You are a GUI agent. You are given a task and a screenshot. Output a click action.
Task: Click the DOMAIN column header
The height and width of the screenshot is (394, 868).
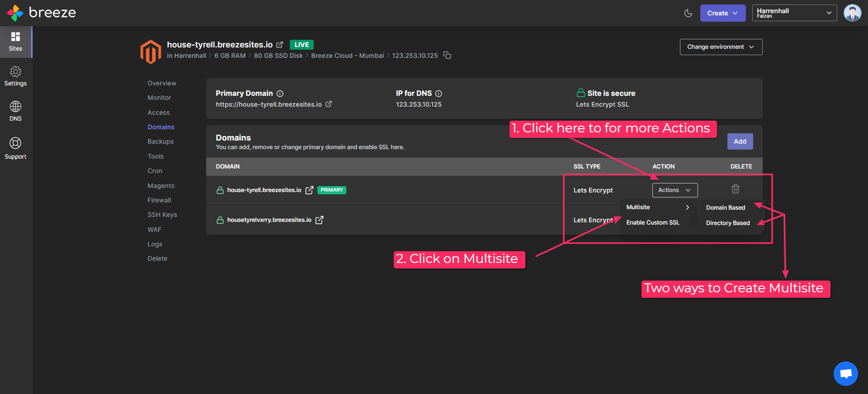[x=227, y=166]
